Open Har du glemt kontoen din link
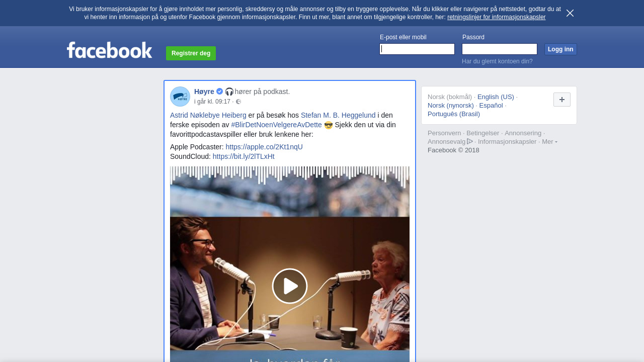The height and width of the screenshot is (362, 644). click(x=497, y=61)
